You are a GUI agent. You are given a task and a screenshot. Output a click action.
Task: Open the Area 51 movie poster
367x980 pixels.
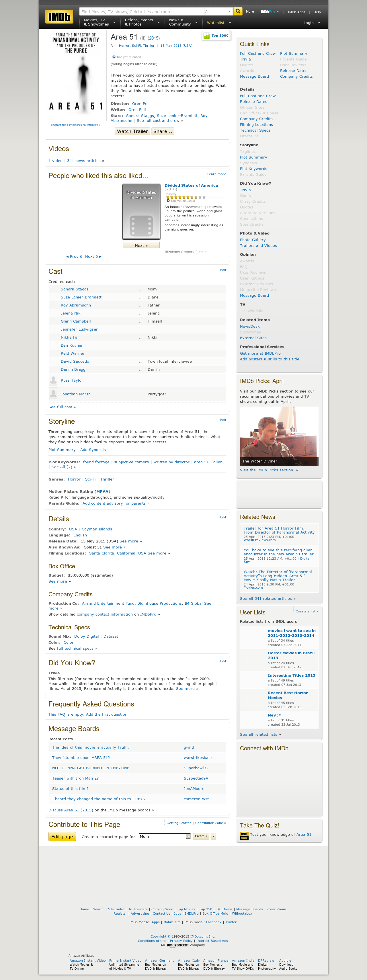tap(76, 76)
